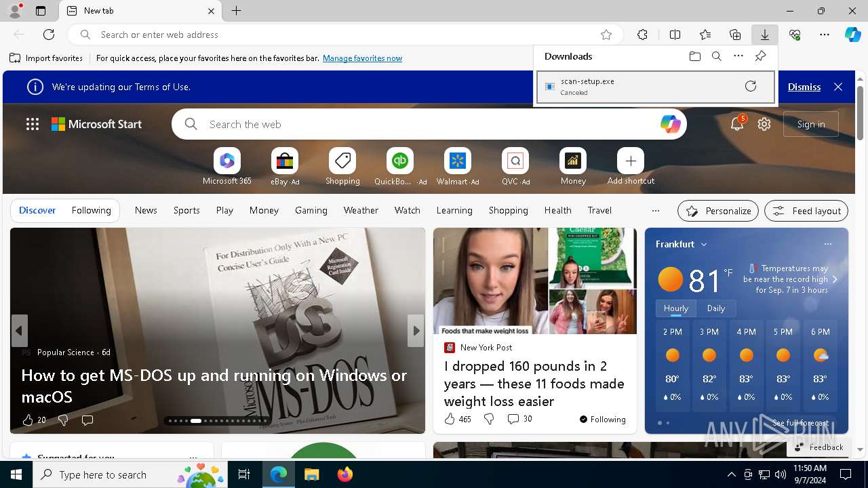
Task: Toggle the Downloads toolbar icon
Action: point(764,35)
